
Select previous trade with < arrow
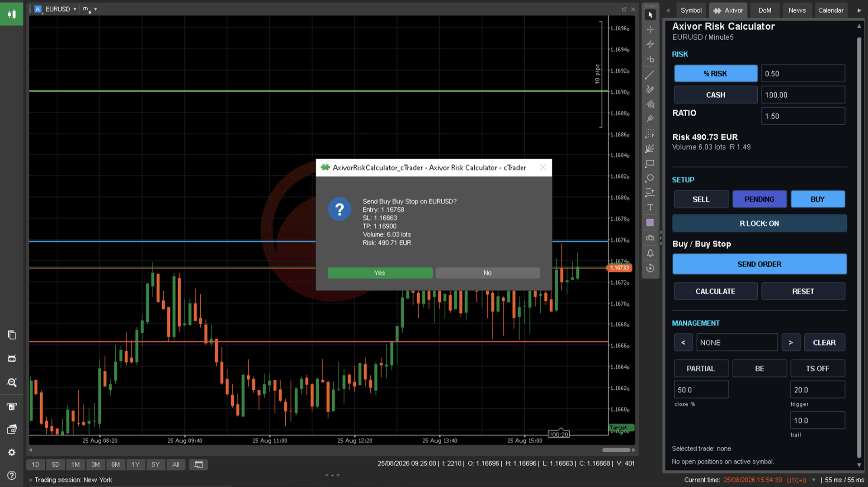(683, 343)
